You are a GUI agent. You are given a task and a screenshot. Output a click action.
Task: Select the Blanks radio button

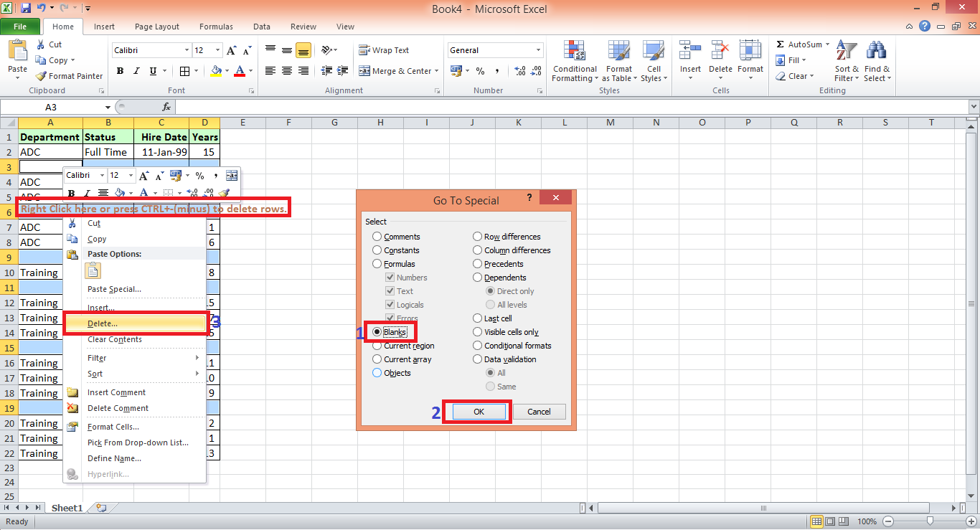point(377,331)
